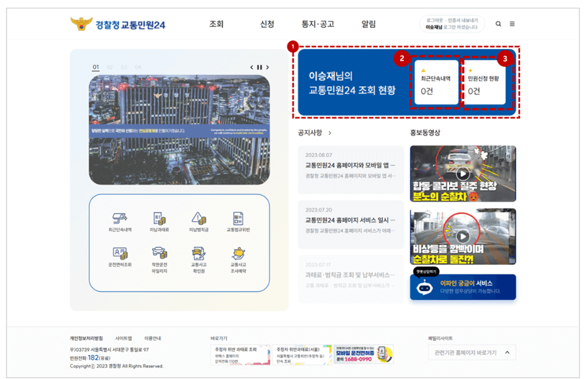The image size is (588, 379).
Task: Open the 알림 menu
Action: (x=369, y=24)
